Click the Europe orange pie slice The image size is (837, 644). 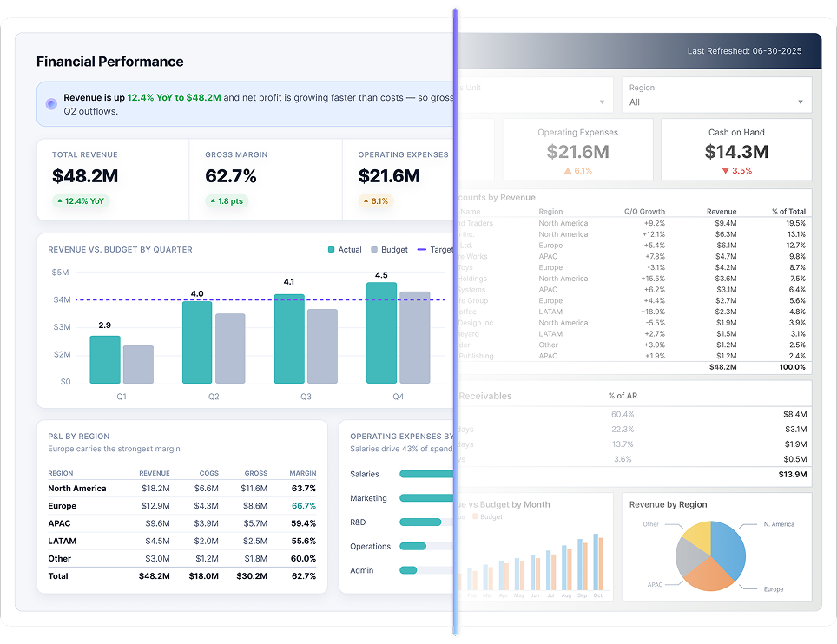point(708,576)
